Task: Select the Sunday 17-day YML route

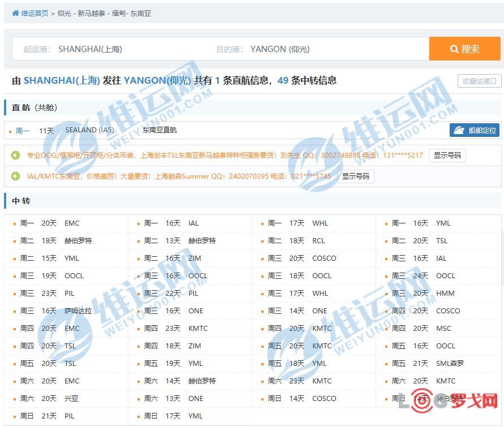Action: pyautogui.click(x=195, y=416)
